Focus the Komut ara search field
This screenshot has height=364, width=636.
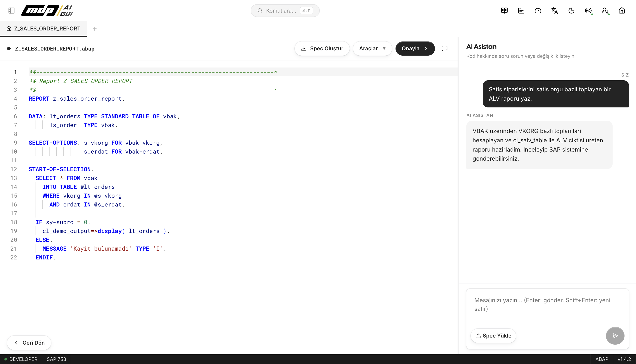point(285,11)
